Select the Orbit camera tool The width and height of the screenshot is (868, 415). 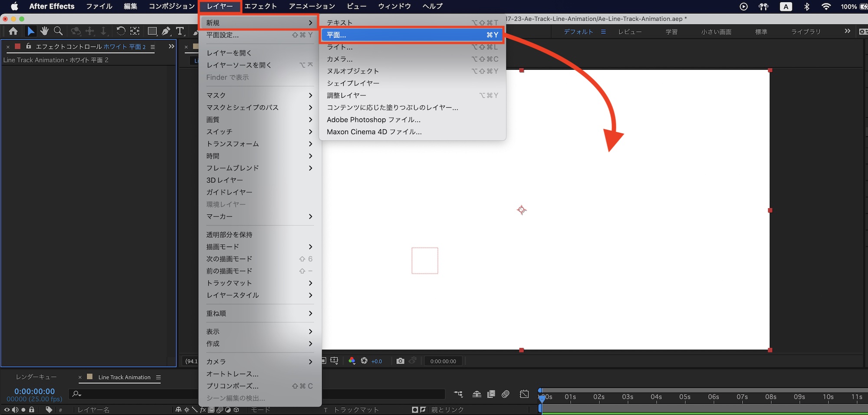click(76, 31)
